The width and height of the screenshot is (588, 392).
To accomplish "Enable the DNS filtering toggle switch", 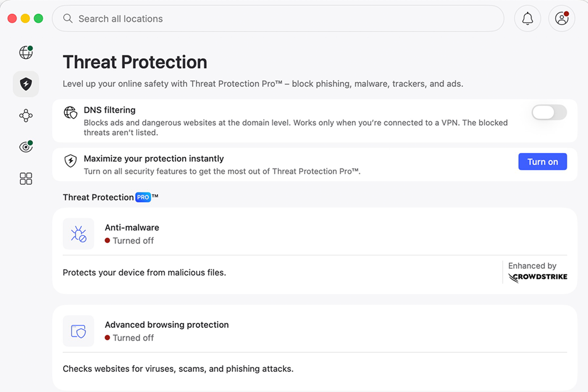I will tap(549, 112).
